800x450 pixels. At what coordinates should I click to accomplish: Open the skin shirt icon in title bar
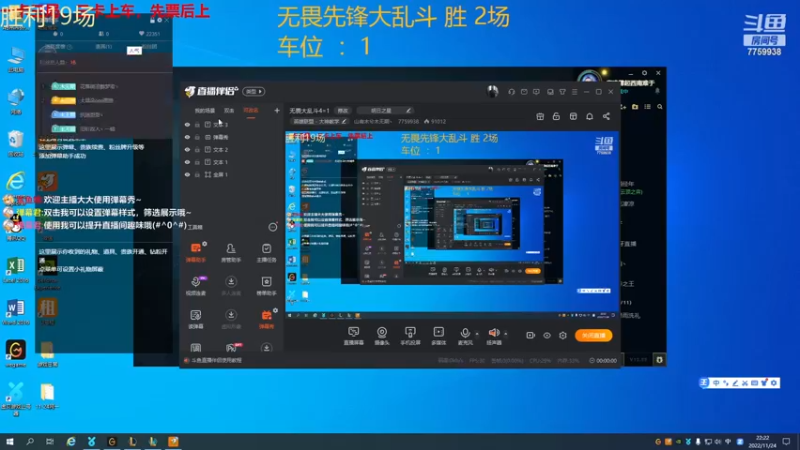click(x=562, y=92)
